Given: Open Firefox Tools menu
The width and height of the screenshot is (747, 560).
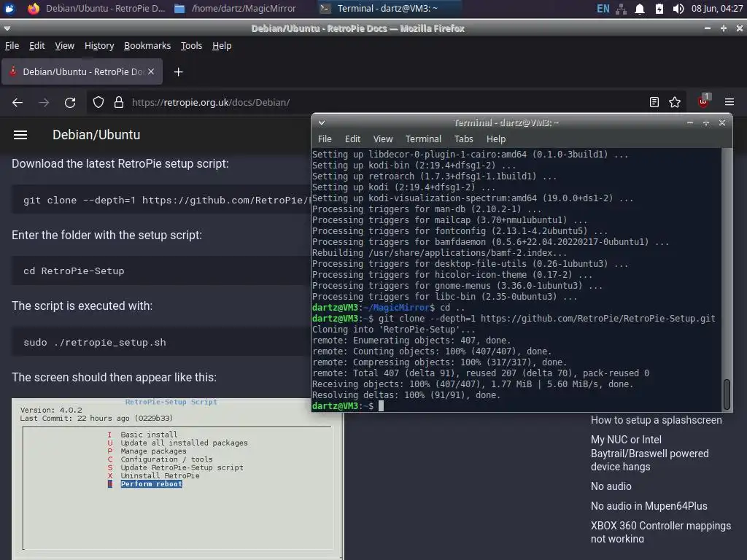Looking at the screenshot, I should 191,46.
